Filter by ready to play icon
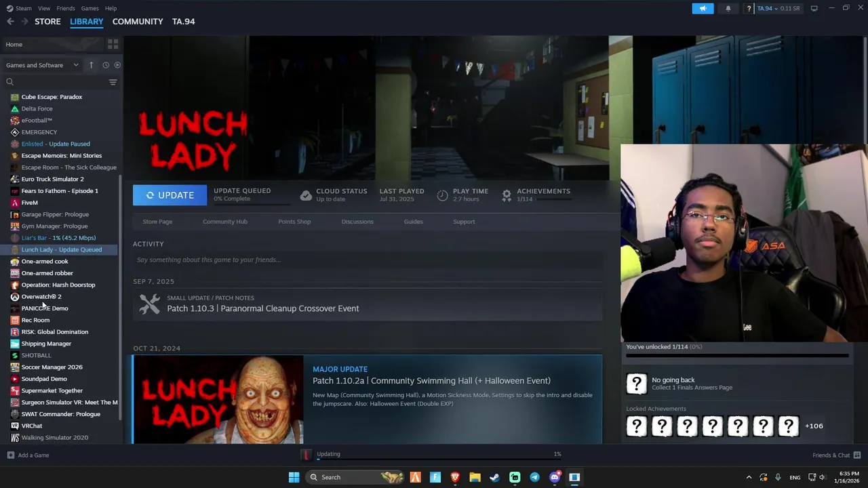 click(117, 65)
